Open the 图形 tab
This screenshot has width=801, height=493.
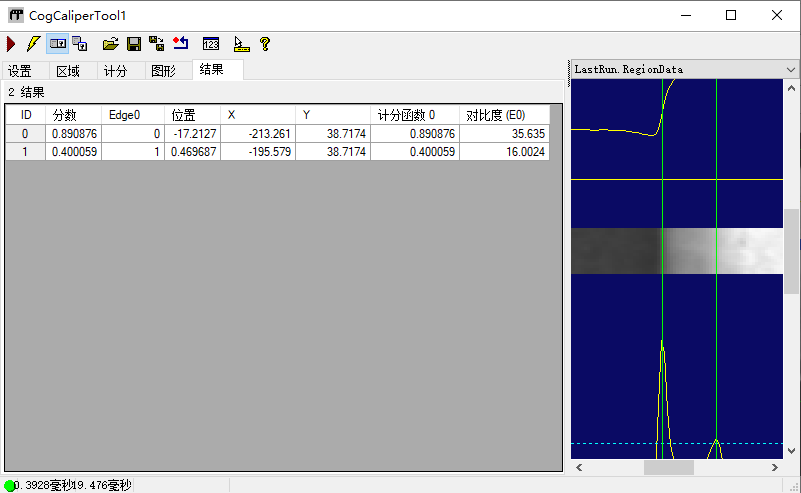[163, 71]
